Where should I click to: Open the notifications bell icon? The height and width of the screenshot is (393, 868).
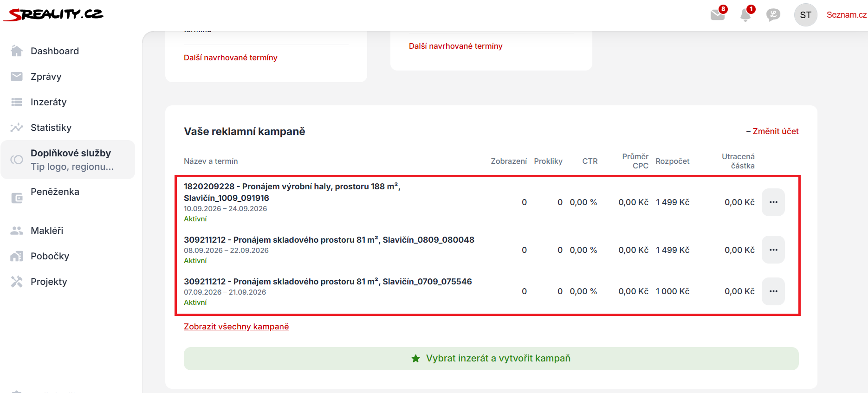coord(745,15)
